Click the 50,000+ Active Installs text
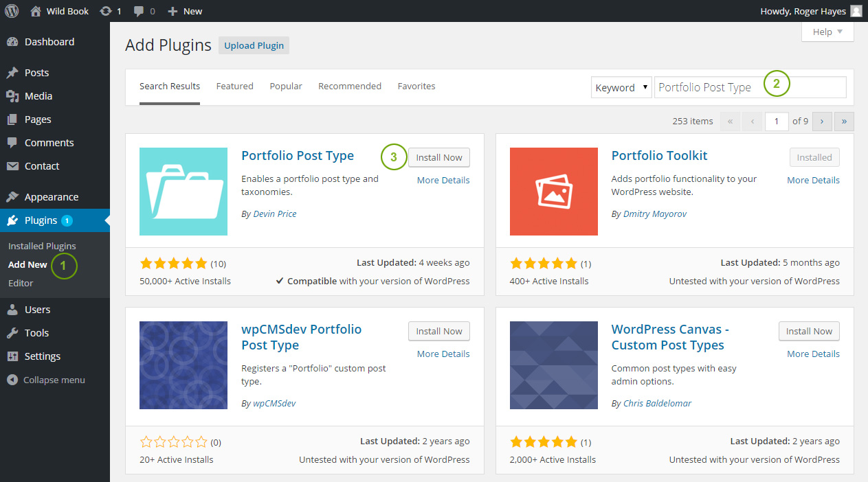Viewport: 868px width, 482px height. click(x=185, y=281)
